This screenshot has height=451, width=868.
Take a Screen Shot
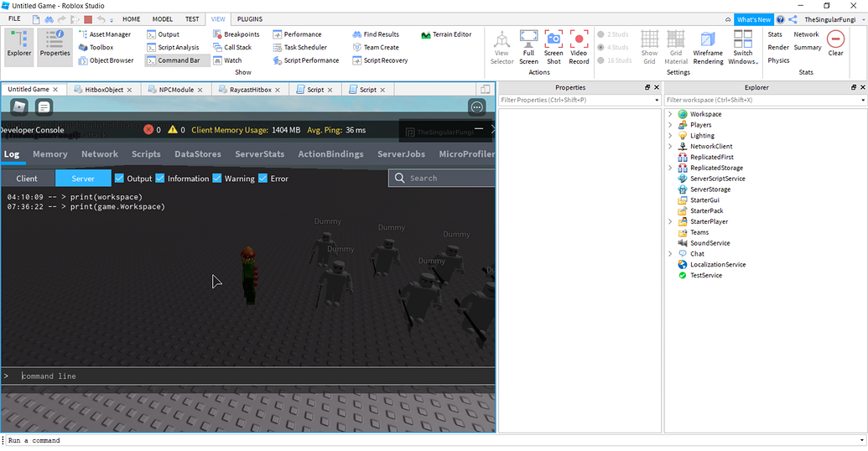coord(554,48)
